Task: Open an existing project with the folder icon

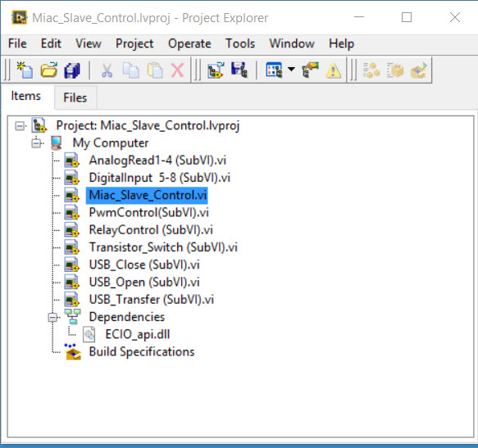Action: (x=48, y=70)
